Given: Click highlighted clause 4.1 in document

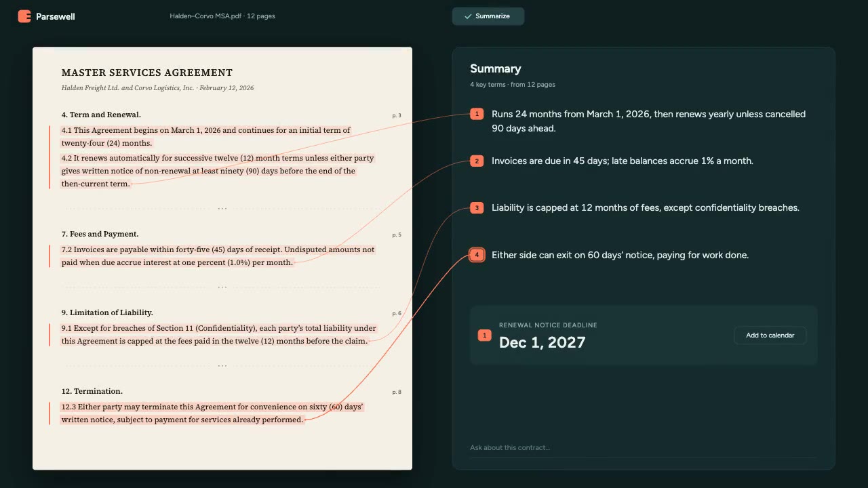Looking at the screenshot, I should [206, 136].
